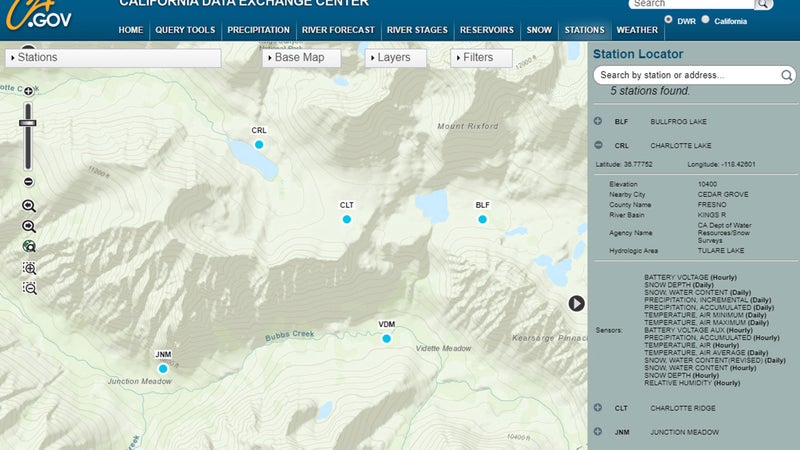Click the BULLFROG LAKE station name

point(678,121)
